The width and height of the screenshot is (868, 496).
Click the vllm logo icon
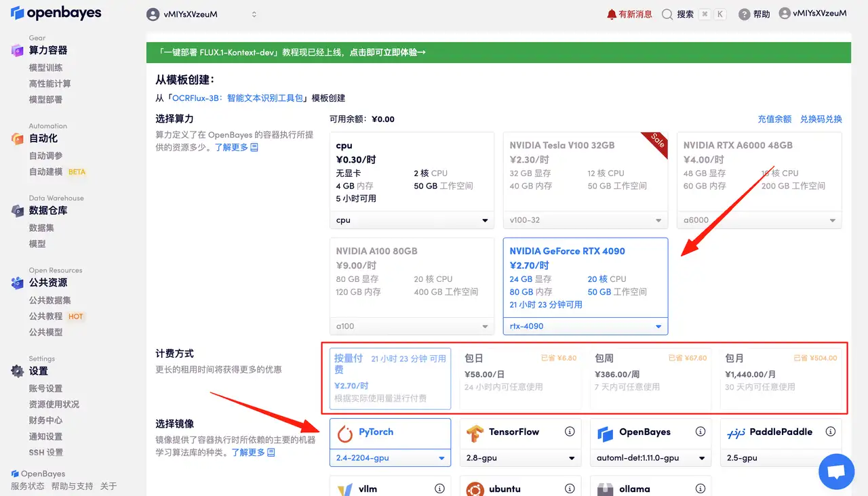click(345, 489)
